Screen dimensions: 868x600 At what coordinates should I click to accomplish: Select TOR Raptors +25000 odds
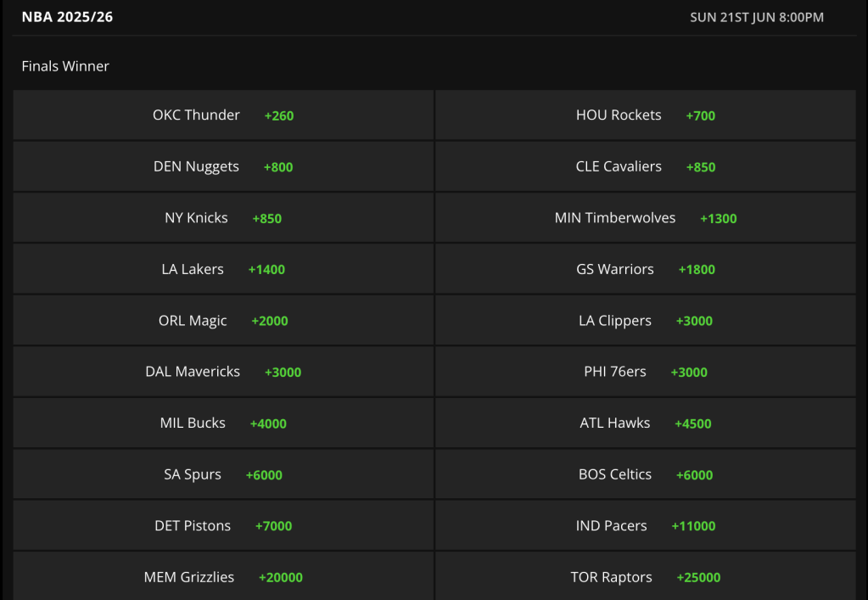tap(646, 576)
